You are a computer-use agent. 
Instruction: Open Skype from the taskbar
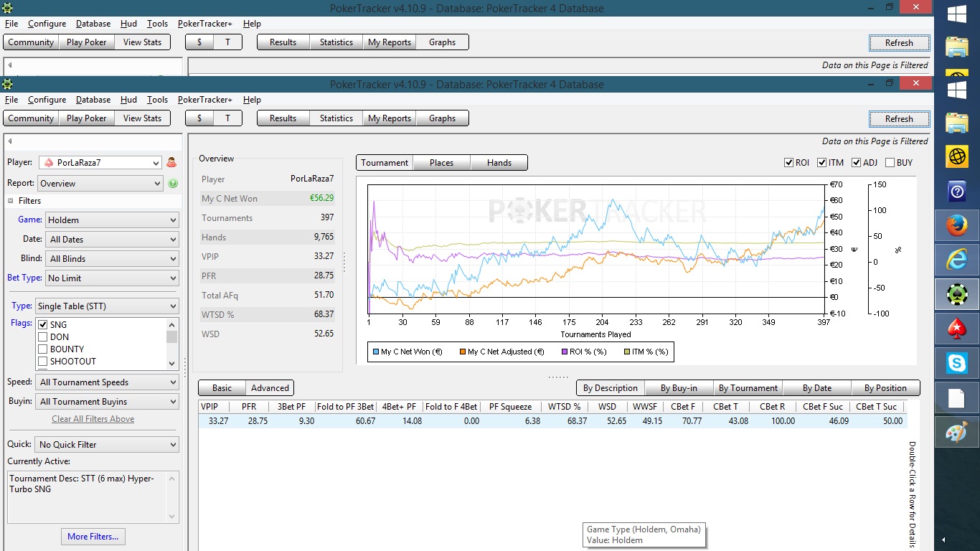pyautogui.click(x=957, y=363)
